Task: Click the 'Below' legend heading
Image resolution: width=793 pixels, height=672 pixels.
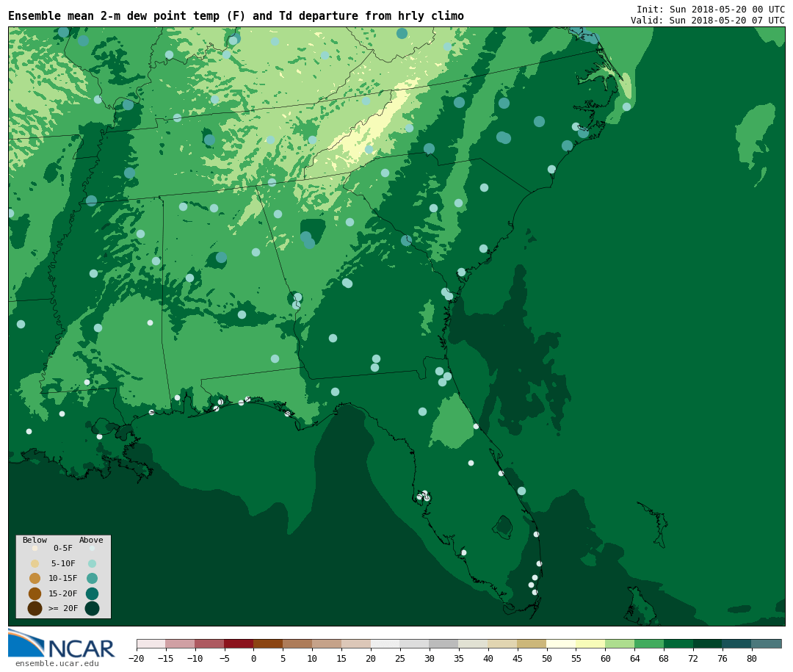Action: (35, 540)
